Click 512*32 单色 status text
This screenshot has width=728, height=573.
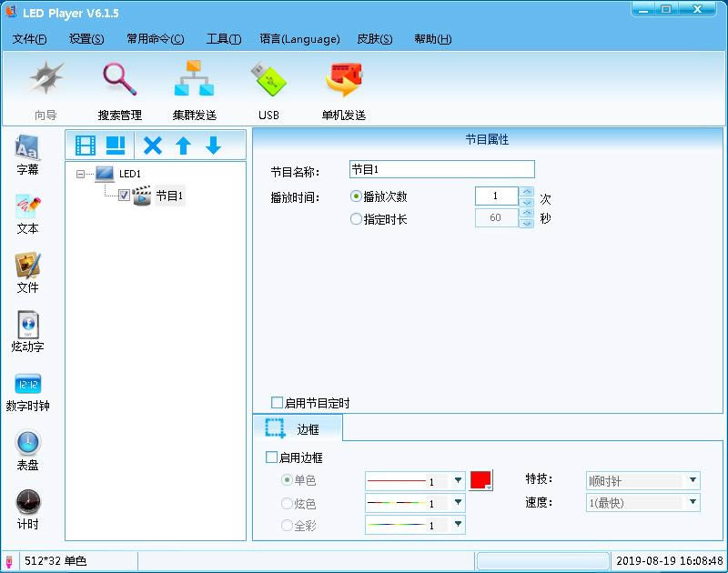[56, 561]
